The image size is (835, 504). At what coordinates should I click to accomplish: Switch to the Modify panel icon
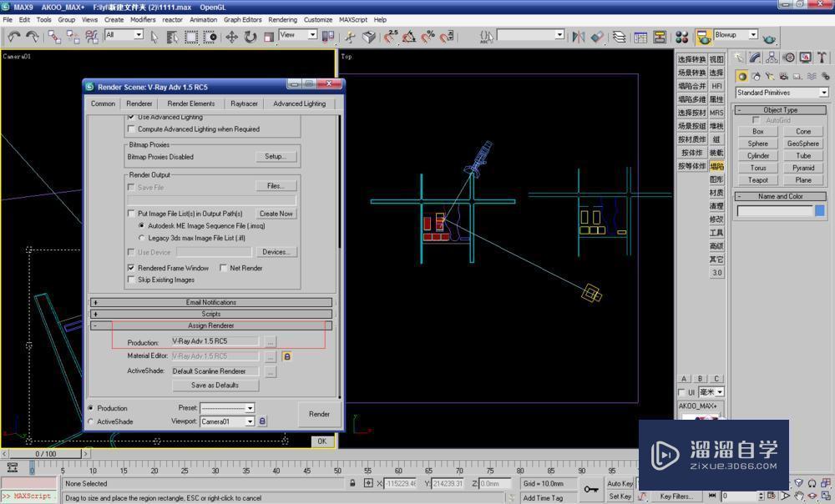coord(754,58)
